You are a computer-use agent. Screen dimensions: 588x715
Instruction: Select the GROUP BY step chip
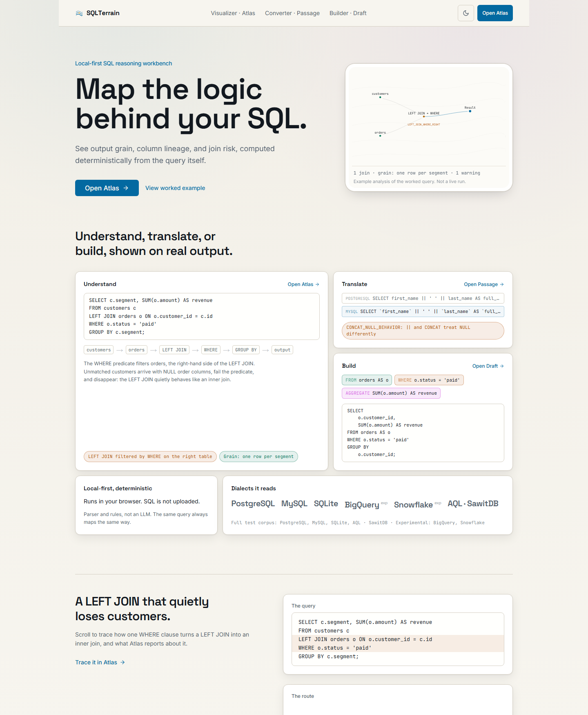pyautogui.click(x=246, y=350)
